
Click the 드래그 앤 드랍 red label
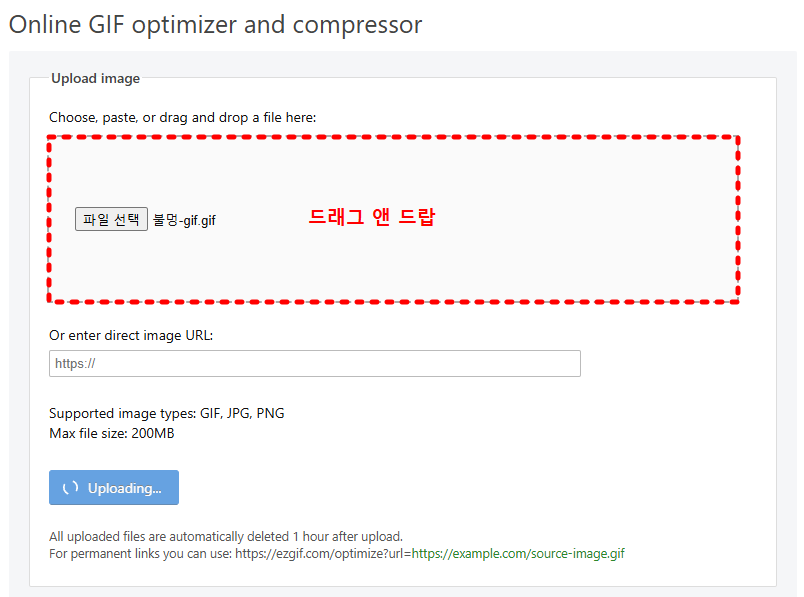pos(372,218)
